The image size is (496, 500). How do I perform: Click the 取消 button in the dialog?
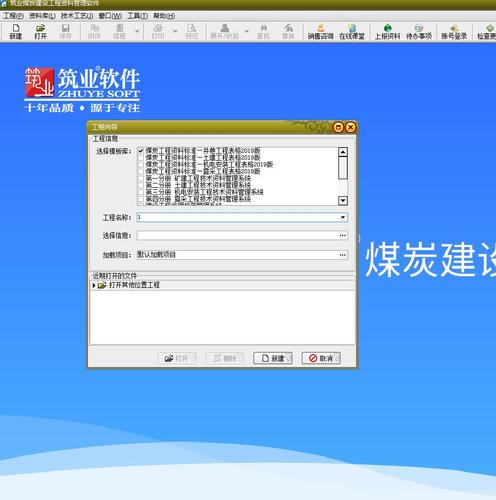[321, 358]
